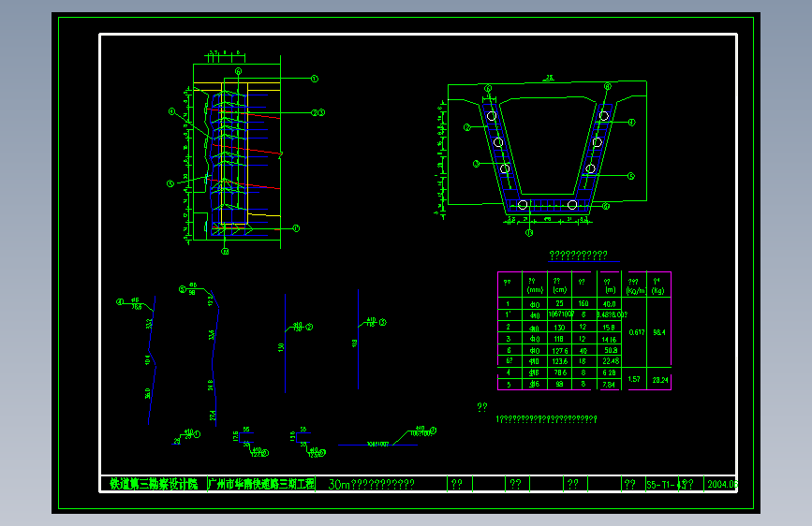812x526 pixels.
Task: Click the table cell showing 14.16
Action: [610, 340]
